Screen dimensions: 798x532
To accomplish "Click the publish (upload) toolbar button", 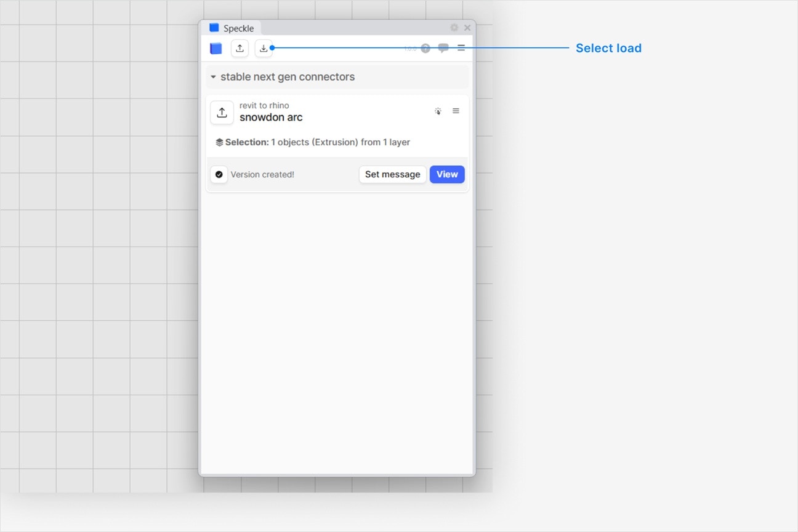I will 240,48.
